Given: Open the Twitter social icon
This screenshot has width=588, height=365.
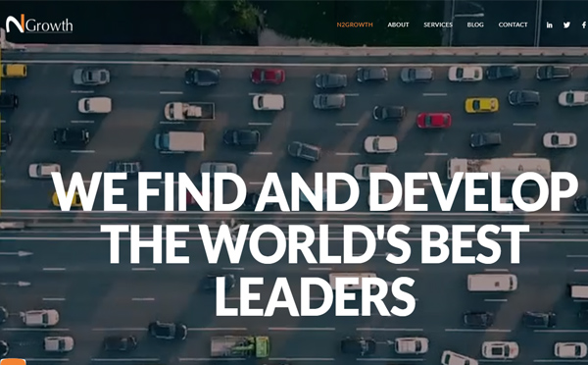Looking at the screenshot, I should pyautogui.click(x=566, y=25).
